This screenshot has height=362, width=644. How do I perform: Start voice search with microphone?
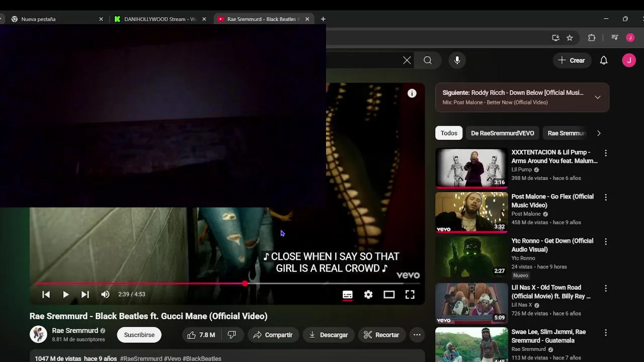pyautogui.click(x=457, y=60)
